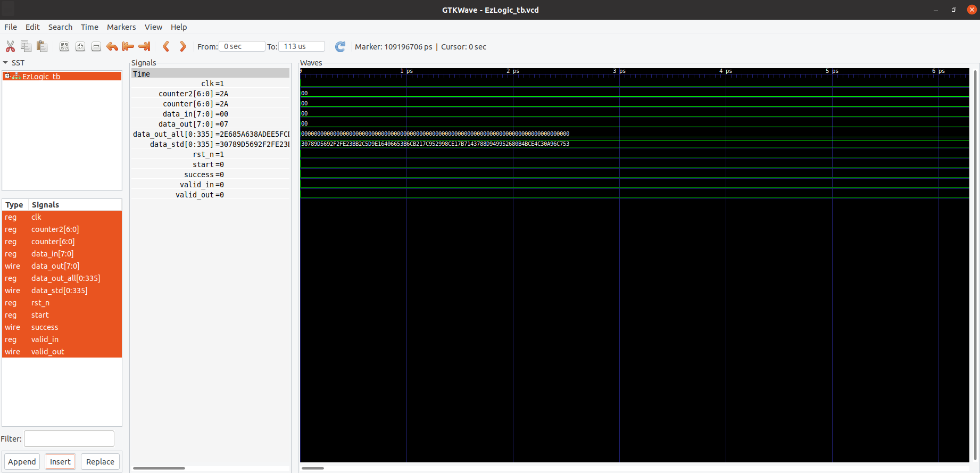Click the Cut scissors icon
The width and height of the screenshot is (980, 473).
click(x=10, y=47)
